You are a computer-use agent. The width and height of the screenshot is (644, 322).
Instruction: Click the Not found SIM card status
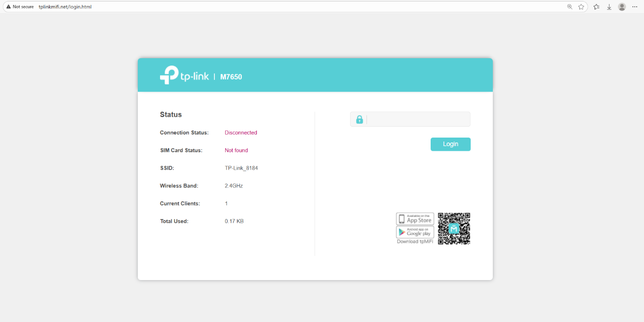(x=236, y=150)
